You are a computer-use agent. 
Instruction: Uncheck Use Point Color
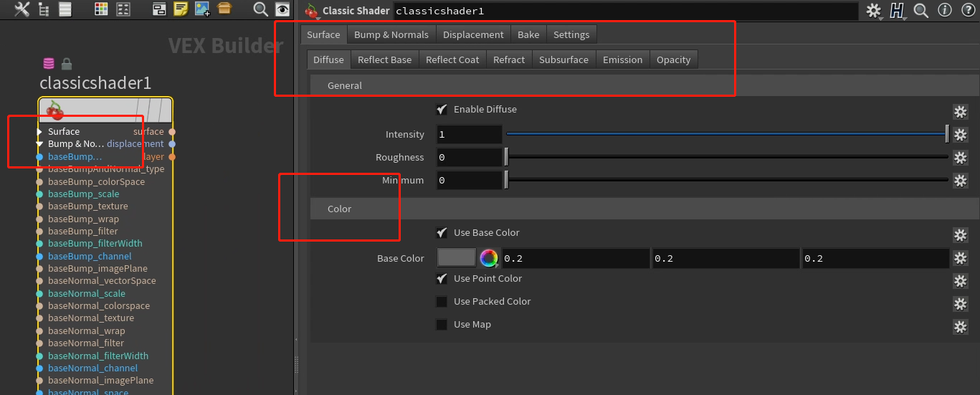coord(442,279)
